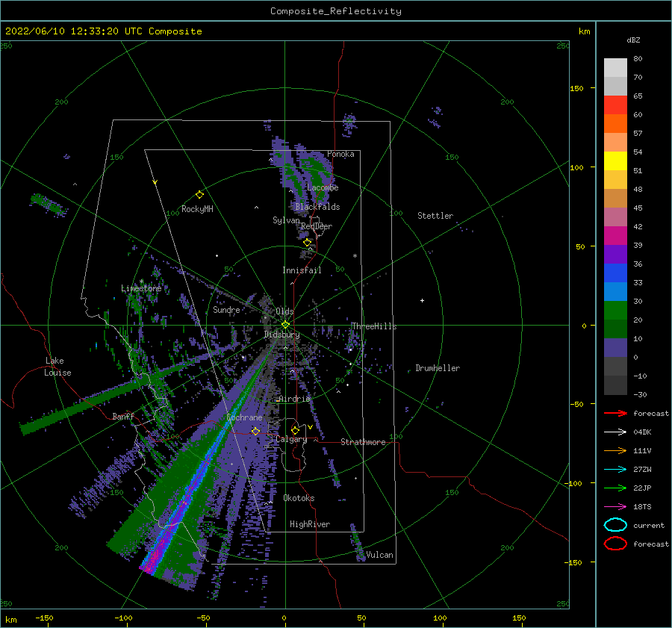The width and height of the screenshot is (672, 628).
Task: Click the HighRiver label
Action: click(310, 524)
